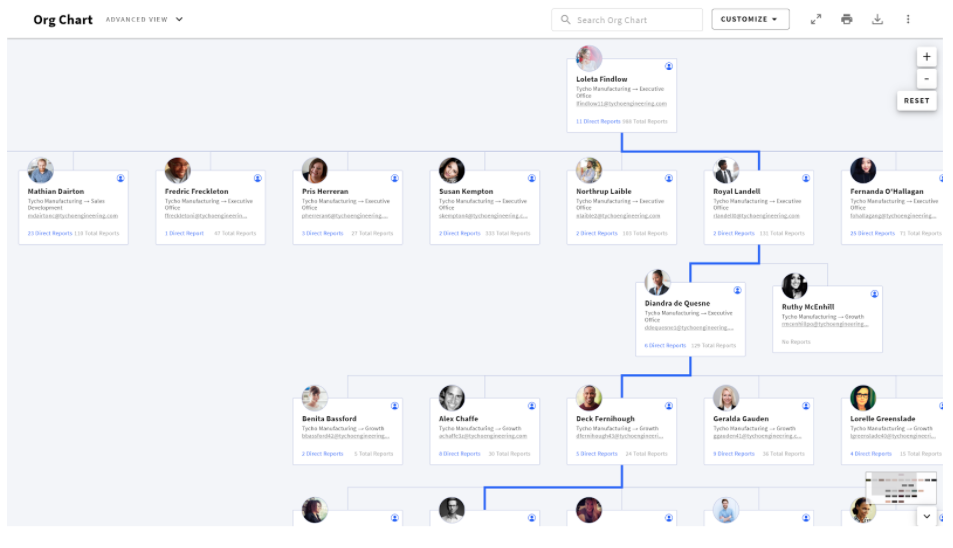This screenshot has width=953, height=548.
Task: Expand Mathian Dairton's 23 Direct Reports
Action: 50,233
